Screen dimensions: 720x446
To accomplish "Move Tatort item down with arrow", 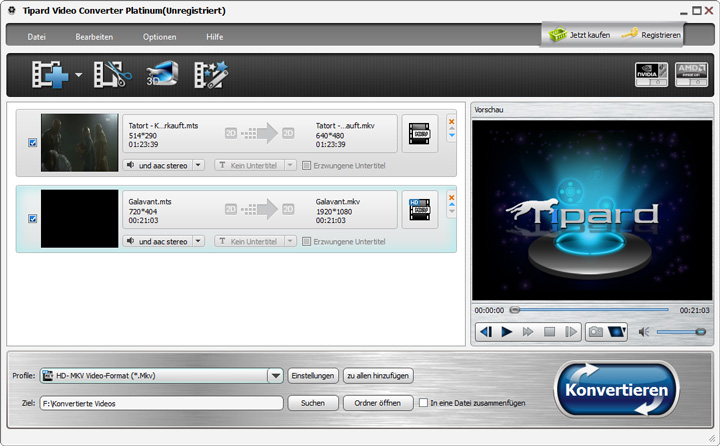I will coord(452,135).
